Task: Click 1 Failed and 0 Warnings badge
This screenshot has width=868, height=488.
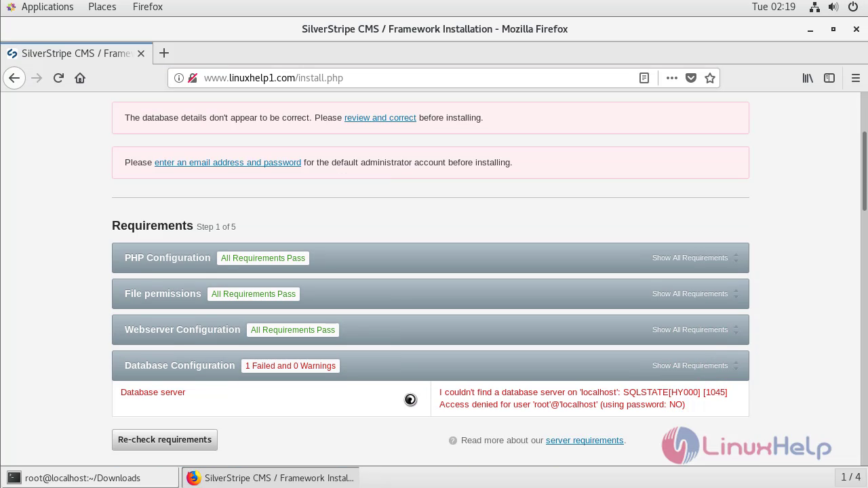Action: (x=290, y=366)
